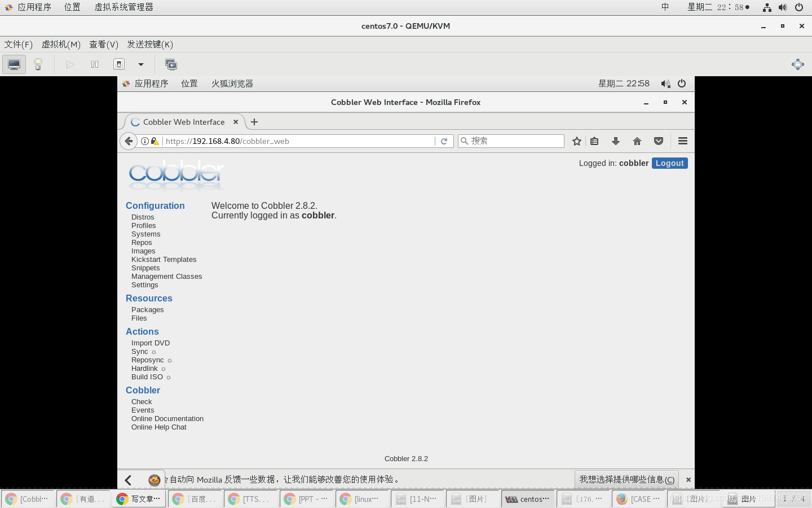
Task: Open guest 应用程序 menu
Action: 151,84
